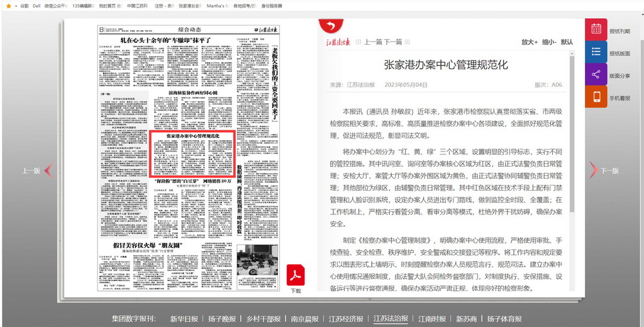
Task: Reset text size with 默认
Action: point(567,42)
